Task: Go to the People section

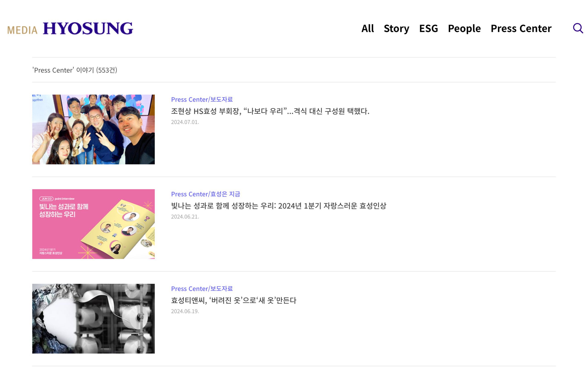Action: tap(464, 28)
